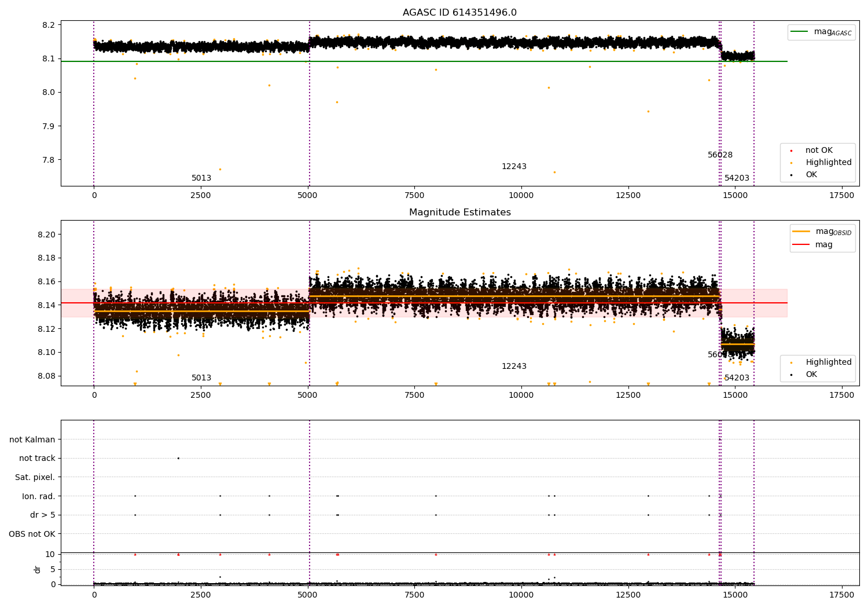Click the orange outlier near 7.94 in top plot

648,111
